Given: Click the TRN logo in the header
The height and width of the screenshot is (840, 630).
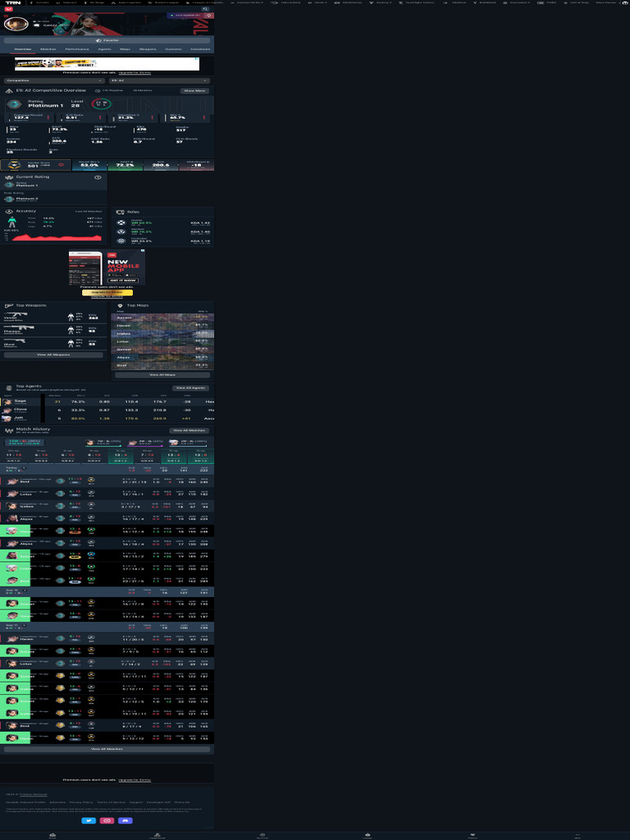Looking at the screenshot, I should [x=13, y=2].
